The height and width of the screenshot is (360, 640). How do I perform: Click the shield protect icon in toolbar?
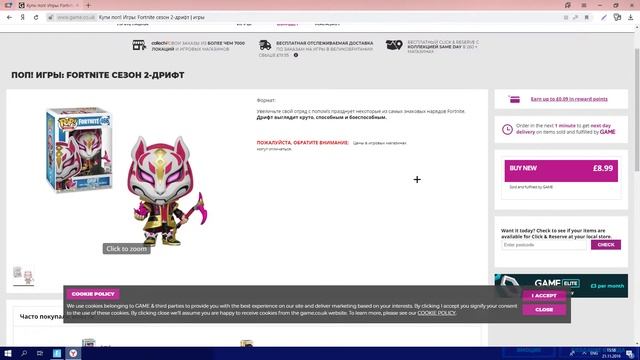[617, 18]
